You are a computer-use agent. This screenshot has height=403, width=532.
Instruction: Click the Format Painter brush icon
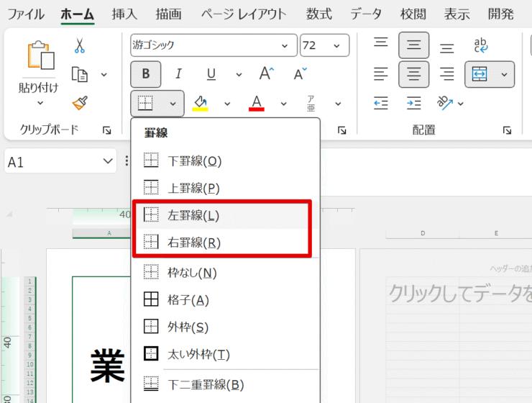pos(80,102)
